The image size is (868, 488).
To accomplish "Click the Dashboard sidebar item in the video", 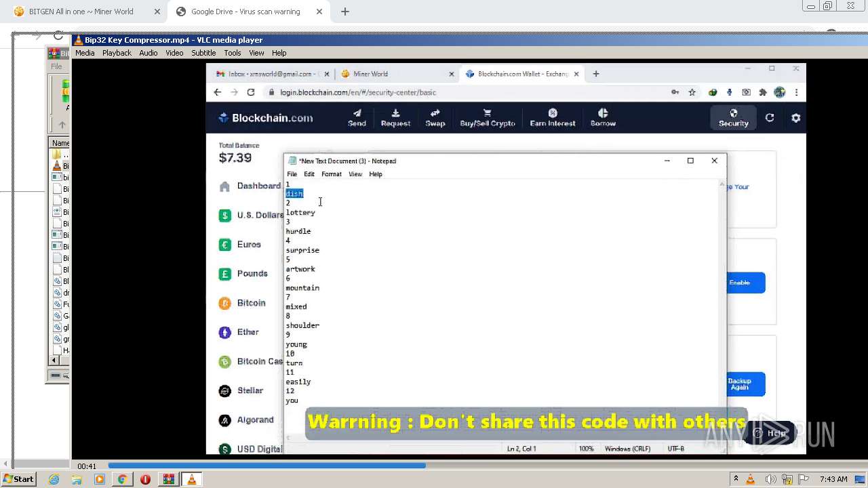I will pyautogui.click(x=250, y=186).
